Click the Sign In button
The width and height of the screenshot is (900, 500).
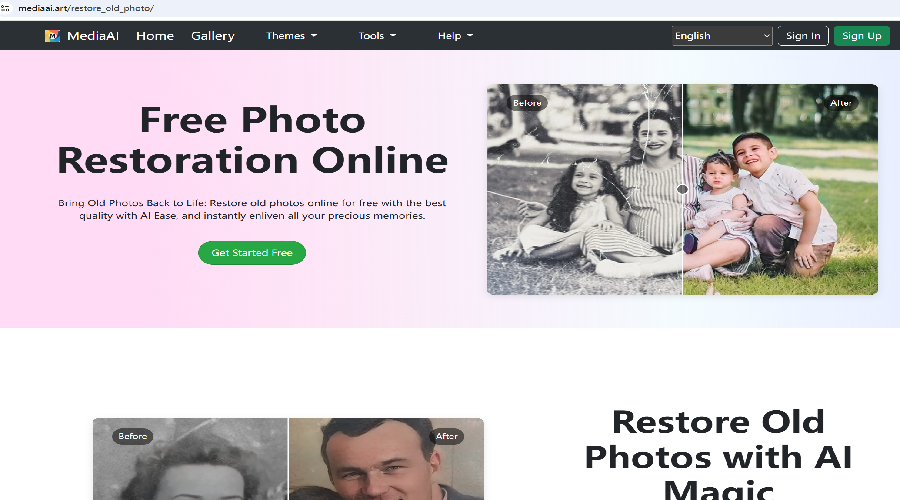pyautogui.click(x=803, y=36)
